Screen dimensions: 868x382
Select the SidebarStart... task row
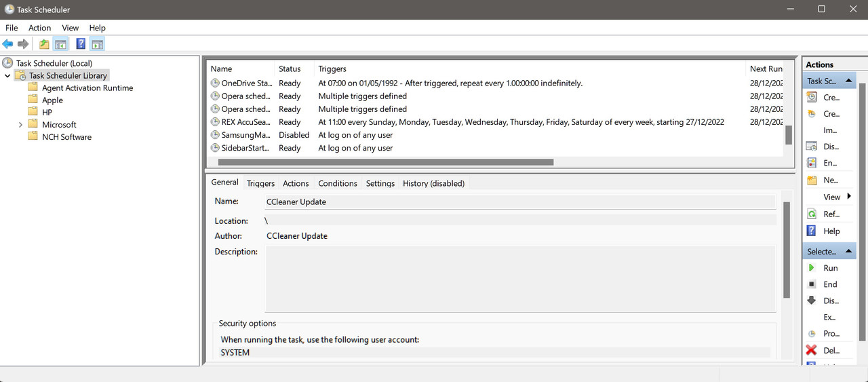(496, 148)
